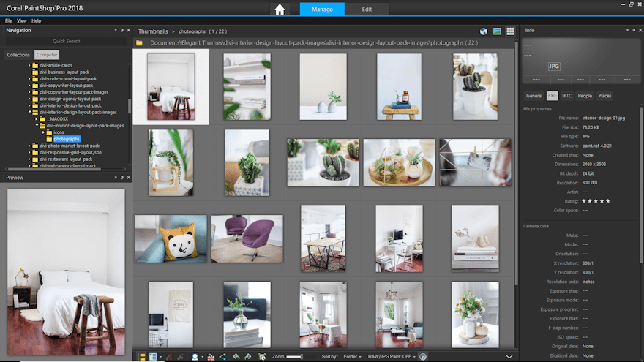Viewport: 644px width, 362px height.
Task: Expand the divi-photo-market-layout-pack folder
Action: pyautogui.click(x=30, y=146)
